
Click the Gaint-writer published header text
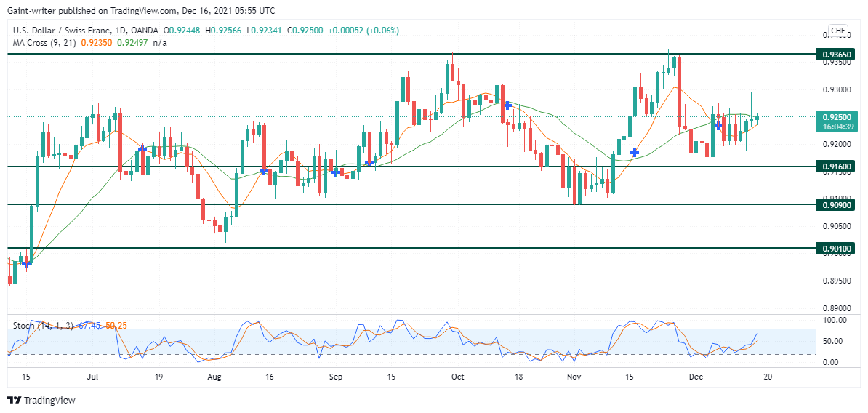tap(140, 10)
